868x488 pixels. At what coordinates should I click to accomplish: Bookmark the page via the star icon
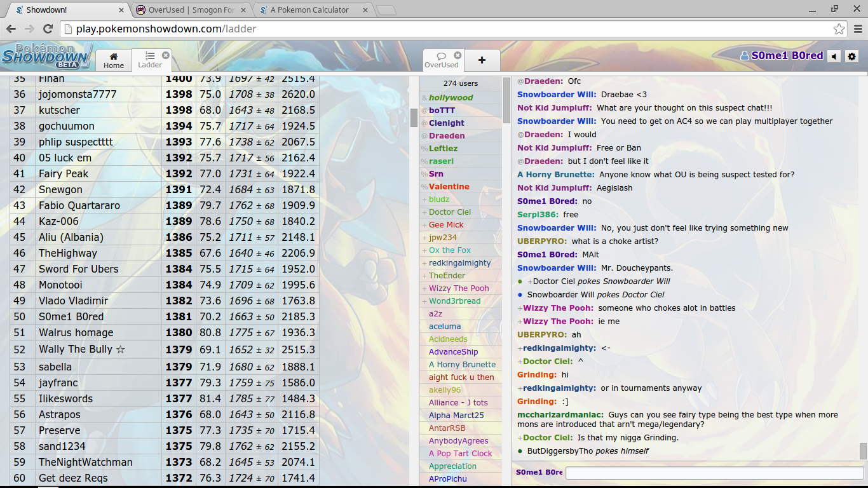[840, 29]
